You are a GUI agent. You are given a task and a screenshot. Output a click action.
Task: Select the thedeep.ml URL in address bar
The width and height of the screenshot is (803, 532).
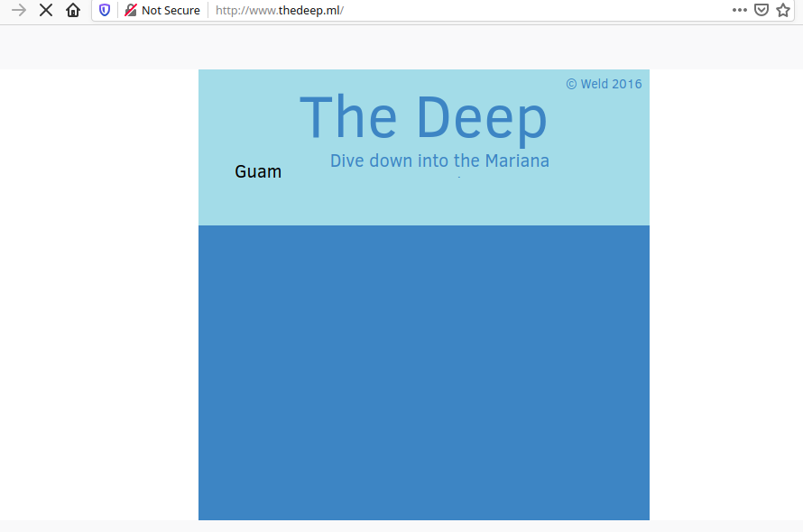(280, 10)
